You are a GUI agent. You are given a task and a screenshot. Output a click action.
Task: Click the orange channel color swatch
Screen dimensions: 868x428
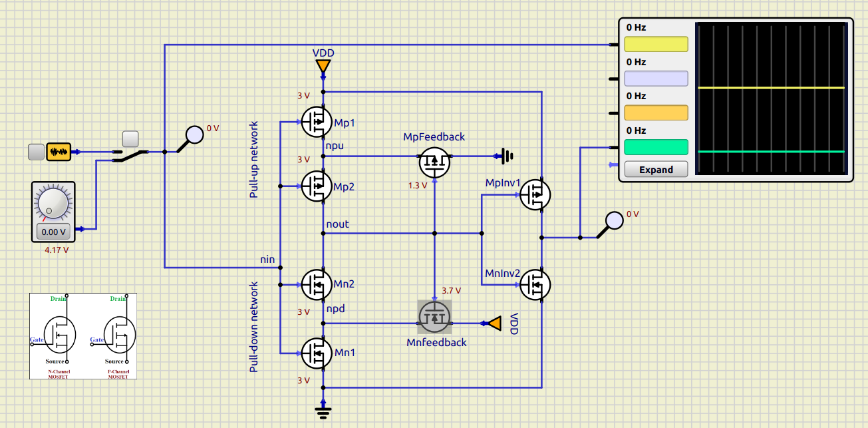(x=656, y=112)
